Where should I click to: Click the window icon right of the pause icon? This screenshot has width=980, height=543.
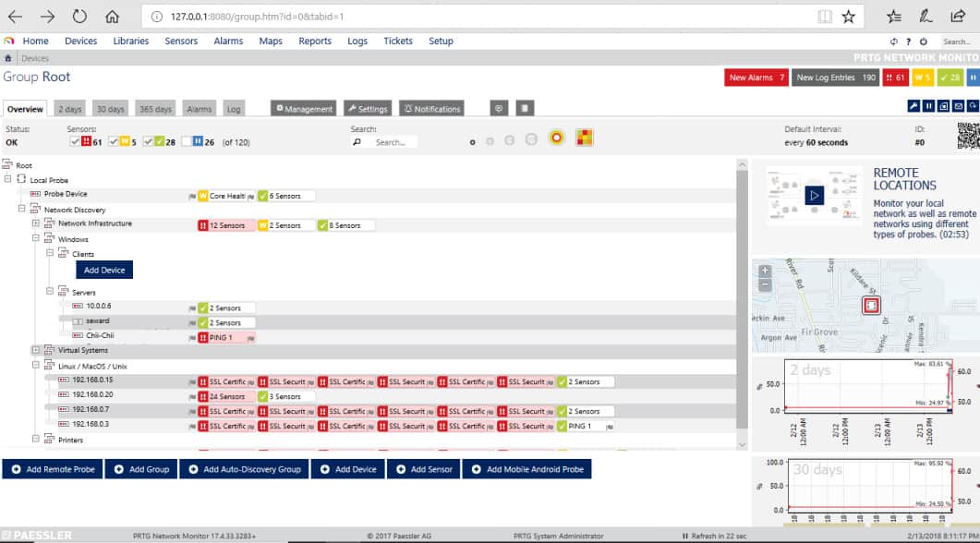click(x=944, y=106)
